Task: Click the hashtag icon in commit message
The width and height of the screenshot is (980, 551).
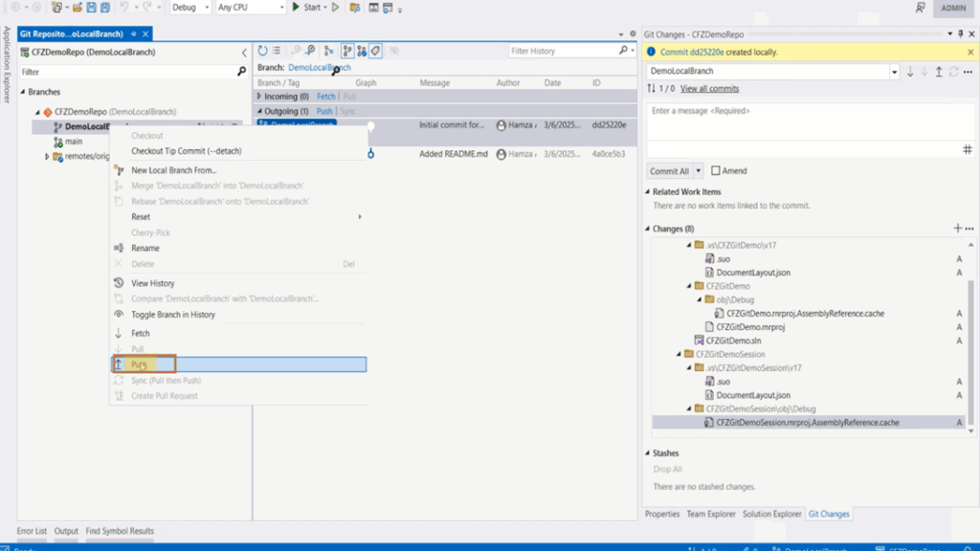Action: click(967, 149)
